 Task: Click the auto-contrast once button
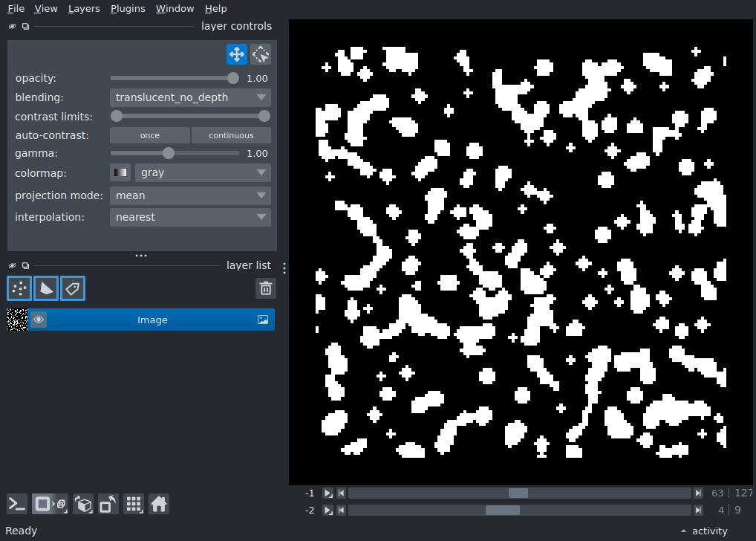click(150, 135)
